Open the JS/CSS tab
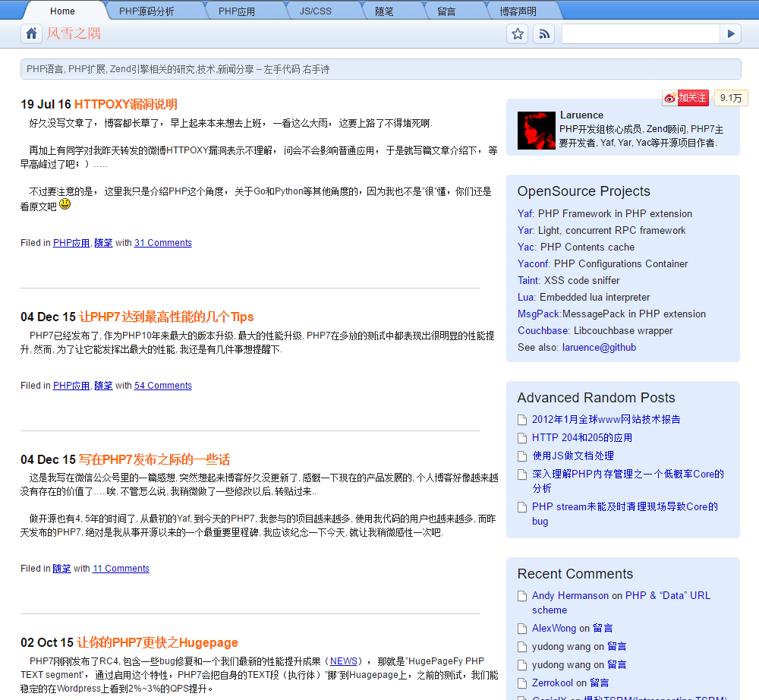 click(316, 11)
